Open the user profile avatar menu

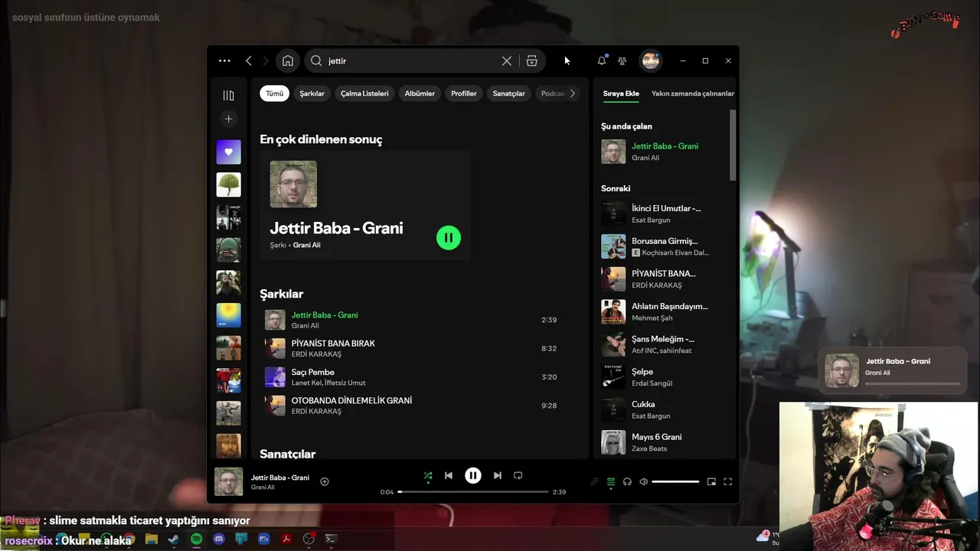click(651, 60)
